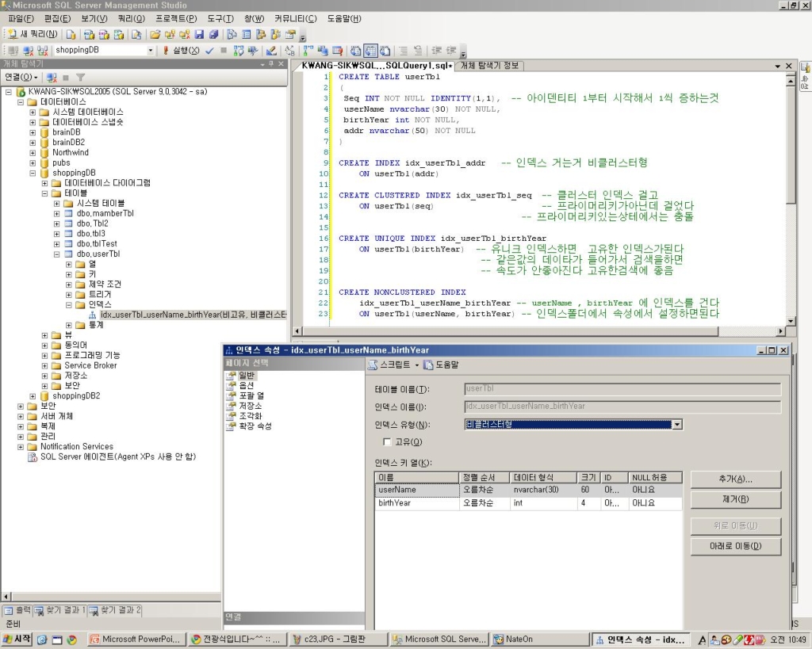This screenshot has width=812, height=649.
Task: Open the 연결 connect dropdown in Object Explorer
Action: point(21,78)
